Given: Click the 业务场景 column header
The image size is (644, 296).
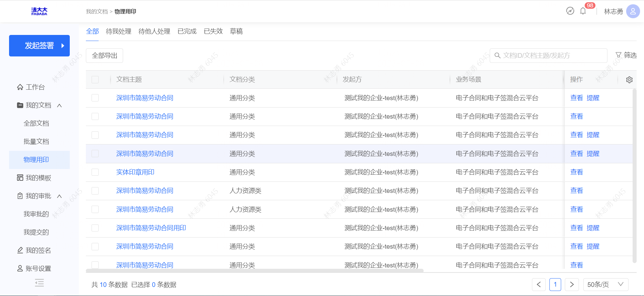Looking at the screenshot, I should click(468, 79).
